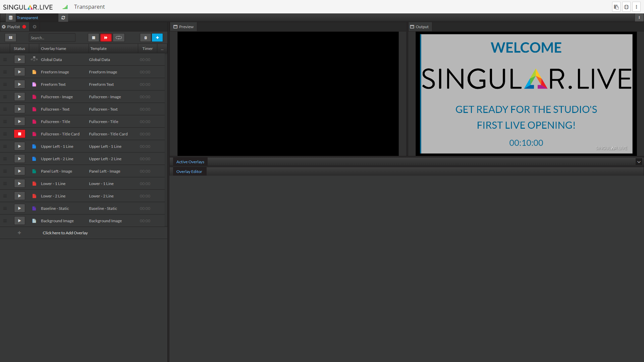Click here to Add Overlay
The height and width of the screenshot is (362, 644).
pyautogui.click(x=65, y=233)
